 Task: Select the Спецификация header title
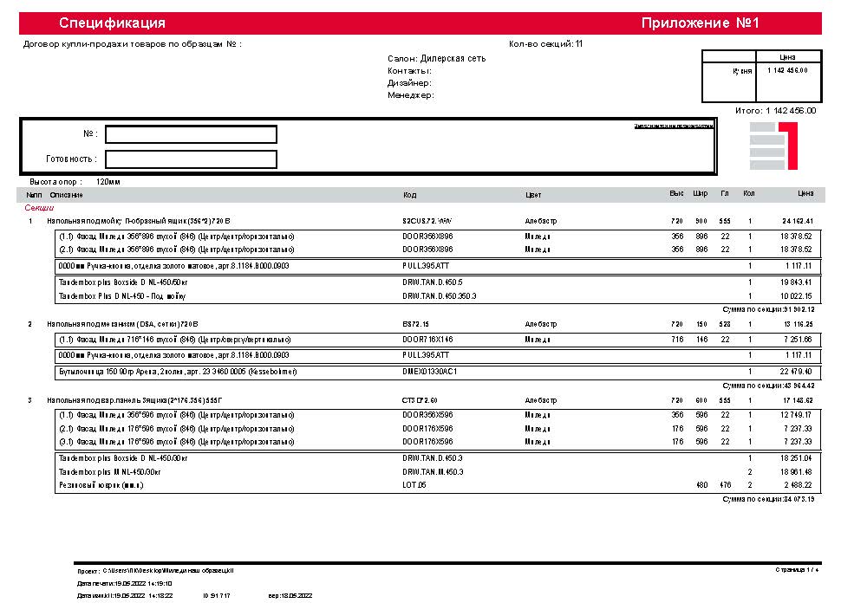112,23
